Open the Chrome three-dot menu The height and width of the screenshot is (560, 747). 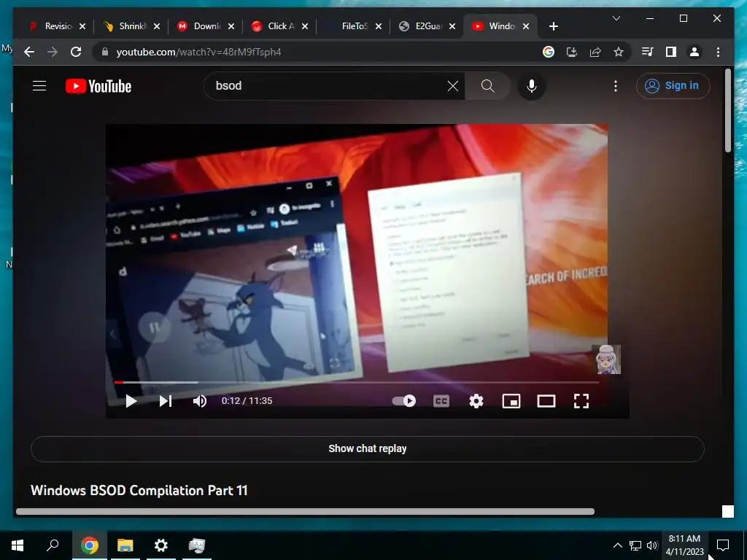coord(718,52)
